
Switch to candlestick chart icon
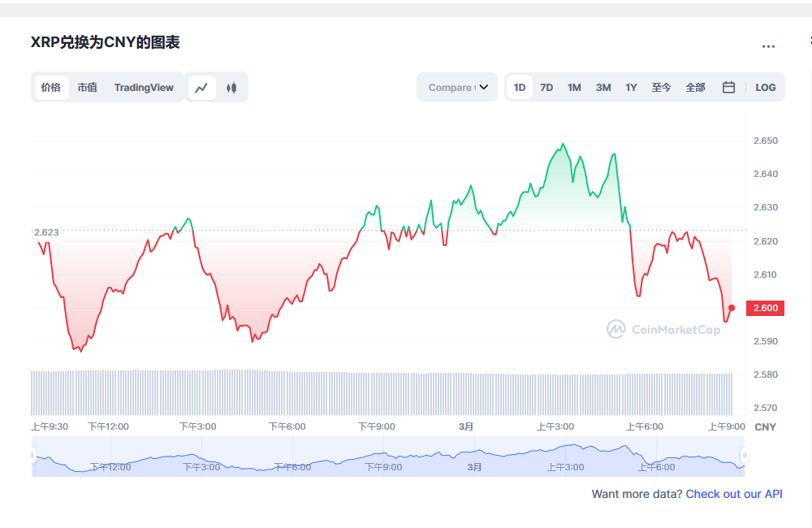coord(231,88)
